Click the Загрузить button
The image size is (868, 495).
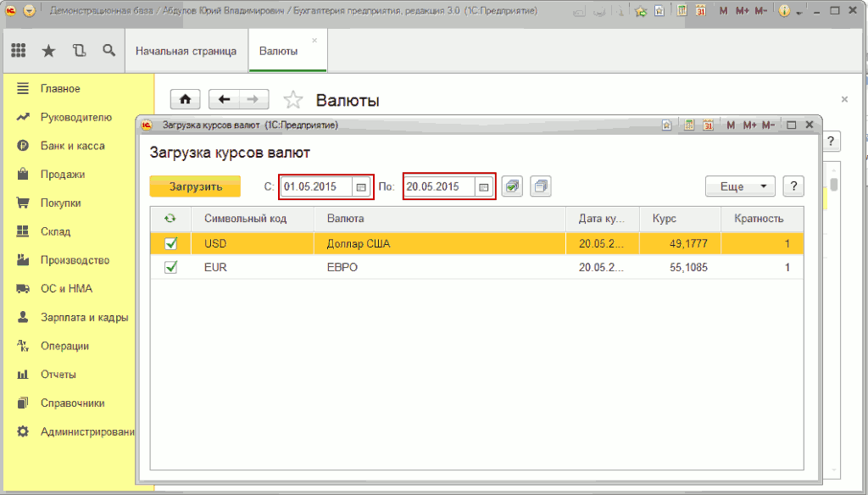tap(196, 186)
